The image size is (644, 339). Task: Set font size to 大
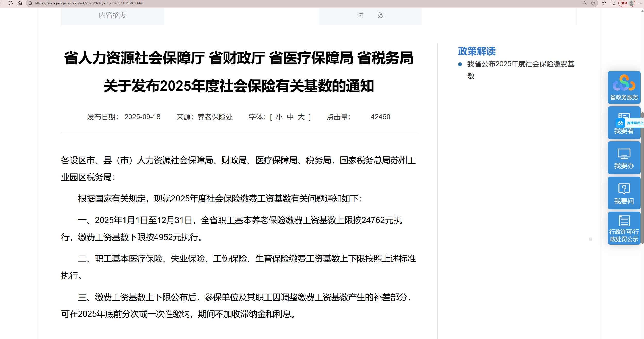click(301, 117)
